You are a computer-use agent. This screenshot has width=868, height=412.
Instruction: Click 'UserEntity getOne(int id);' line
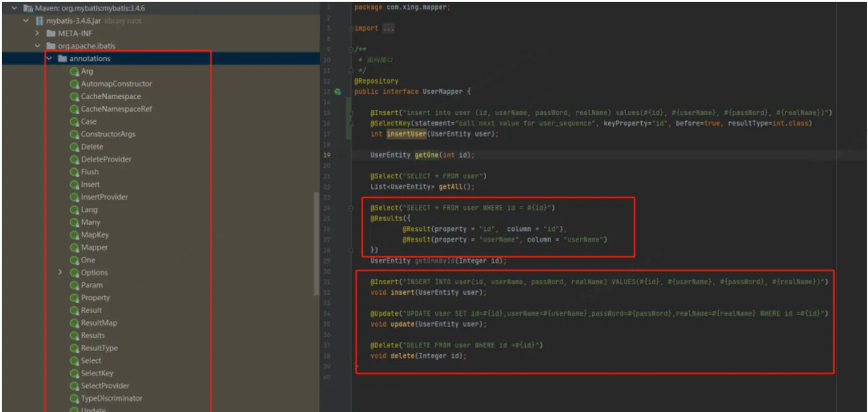pos(422,155)
